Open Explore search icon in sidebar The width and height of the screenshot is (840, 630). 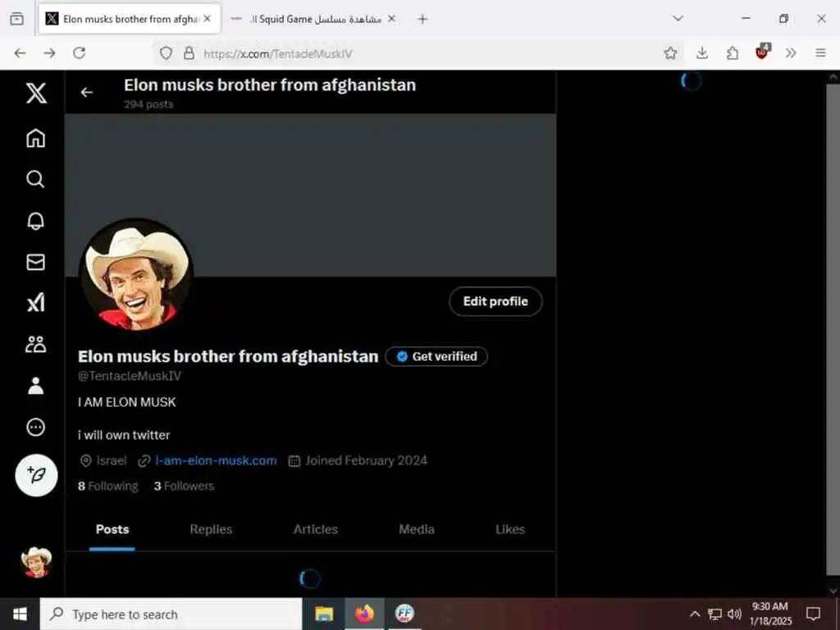pyautogui.click(x=36, y=179)
